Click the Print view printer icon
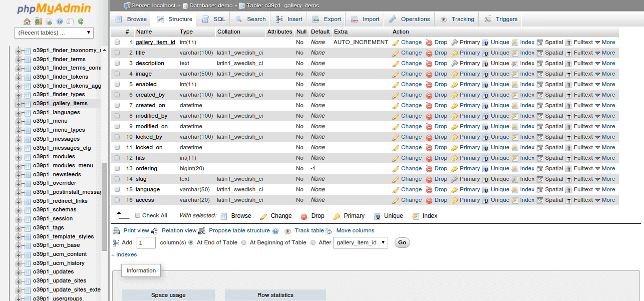644x301 pixels. (116, 231)
